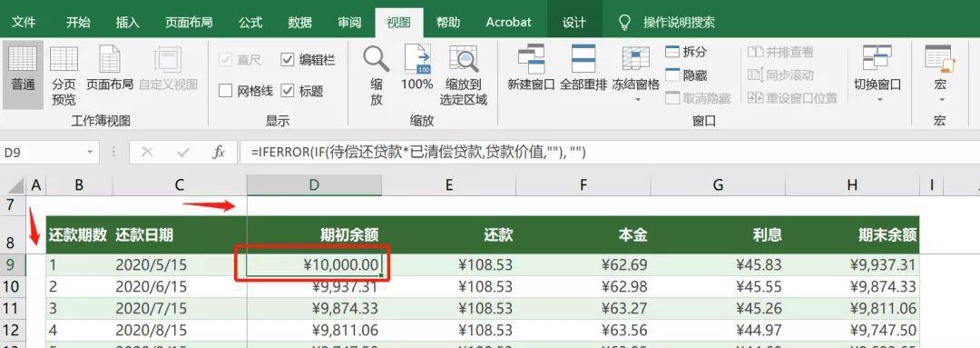Select row 11 header
The width and height of the screenshot is (980, 348).
[x=12, y=308]
